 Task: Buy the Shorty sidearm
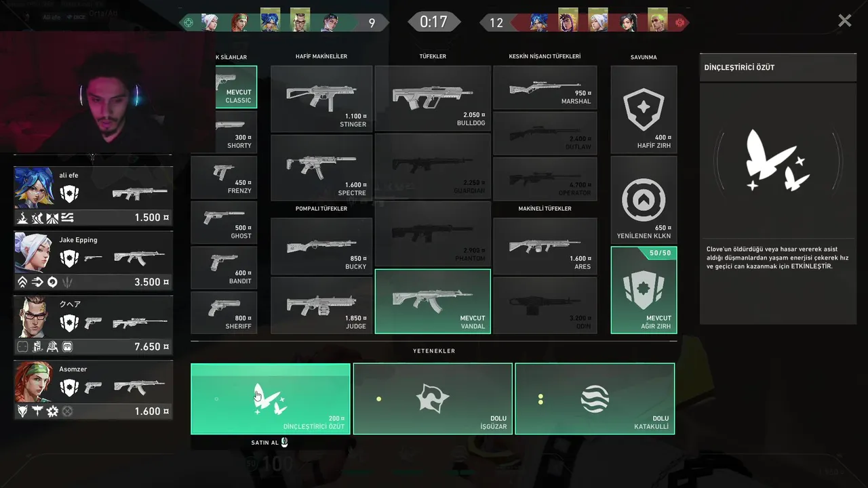pos(237,132)
